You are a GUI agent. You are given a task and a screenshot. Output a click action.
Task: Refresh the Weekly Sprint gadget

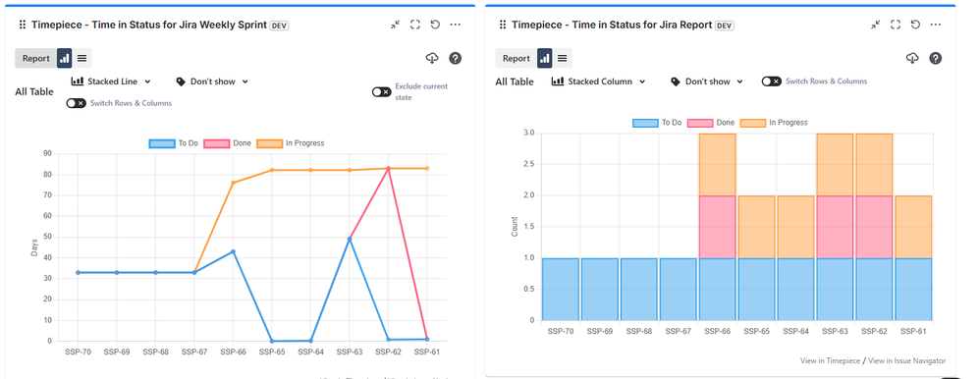pyautogui.click(x=436, y=25)
